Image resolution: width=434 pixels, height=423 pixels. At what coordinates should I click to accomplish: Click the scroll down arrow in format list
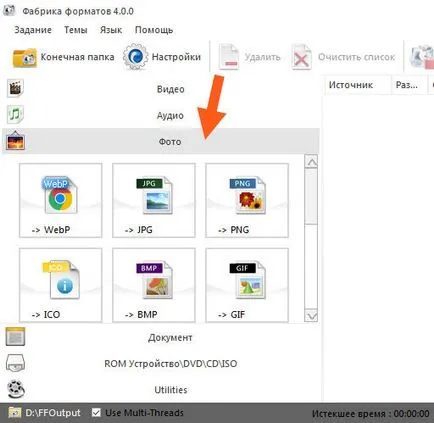click(x=311, y=315)
